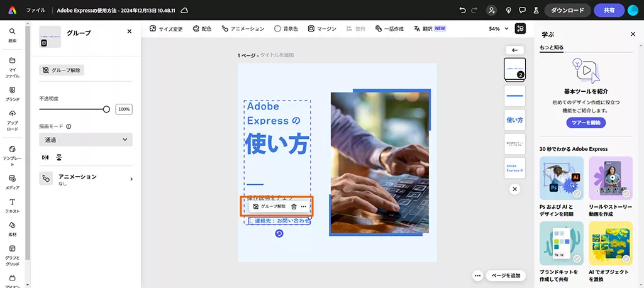
Task: Flip the group horizontally
Action: point(45,157)
